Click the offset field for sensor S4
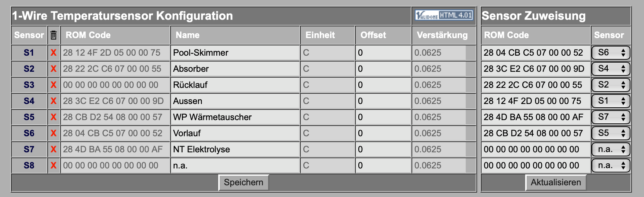Viewport: 644px width, 197px height. pos(383,101)
